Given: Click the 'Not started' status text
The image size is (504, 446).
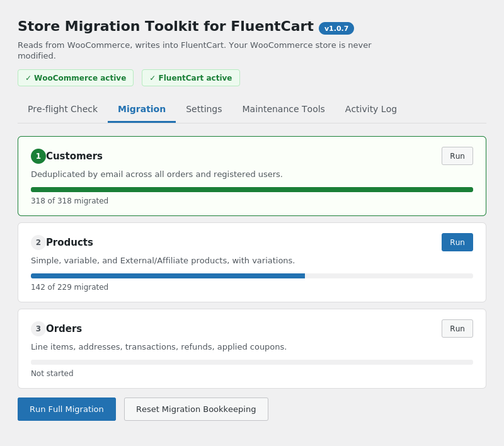Looking at the screenshot, I should 52,374.
